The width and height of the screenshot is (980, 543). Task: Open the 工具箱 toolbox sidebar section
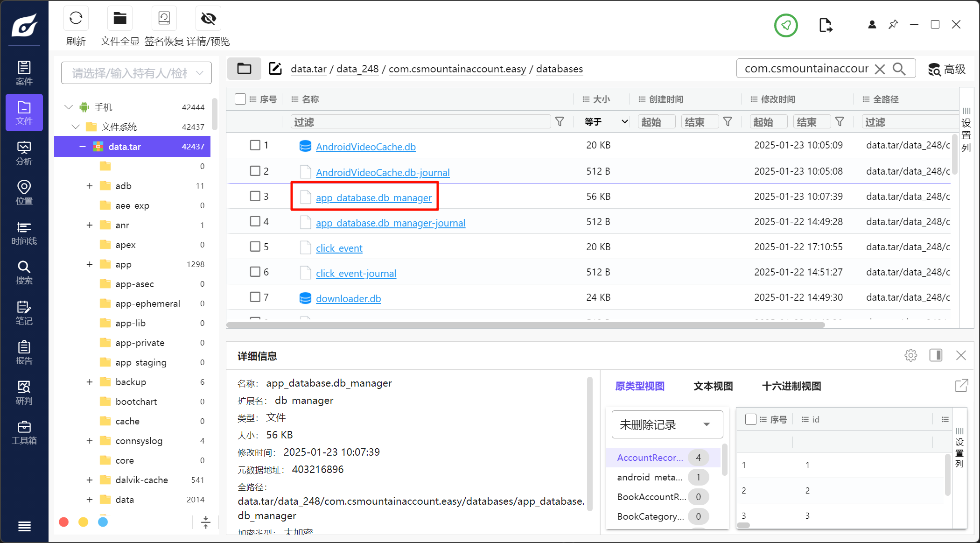pyautogui.click(x=24, y=432)
